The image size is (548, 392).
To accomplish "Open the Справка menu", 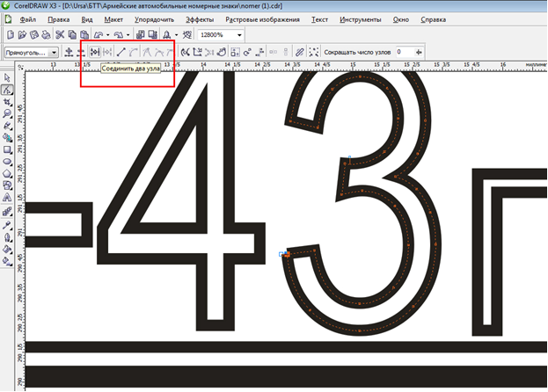I will (434, 19).
